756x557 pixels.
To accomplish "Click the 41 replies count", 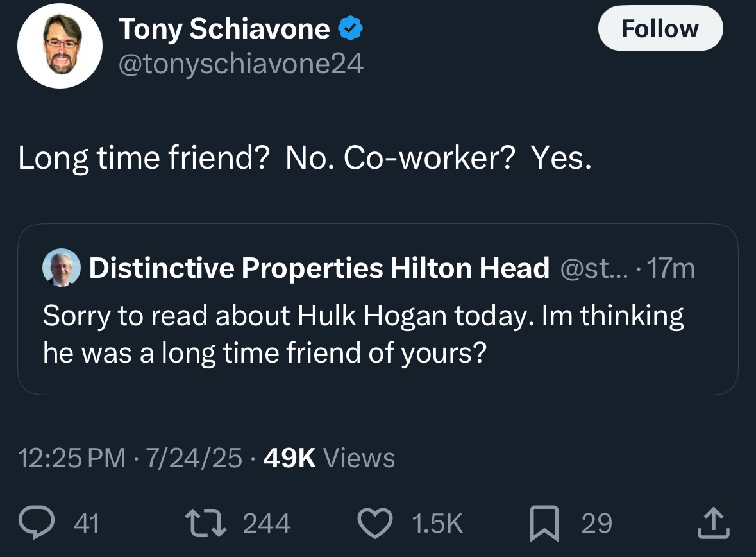I will tap(86, 523).
